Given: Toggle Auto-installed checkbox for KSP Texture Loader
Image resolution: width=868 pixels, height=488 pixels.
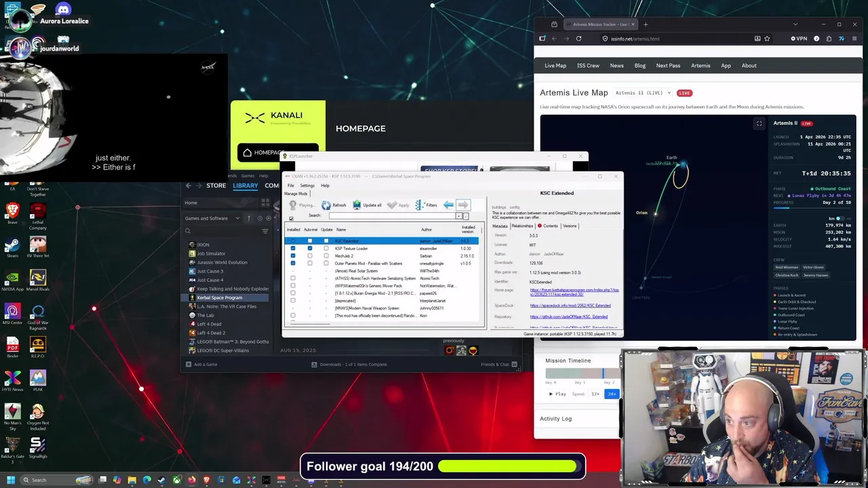Looking at the screenshot, I should (x=310, y=249).
